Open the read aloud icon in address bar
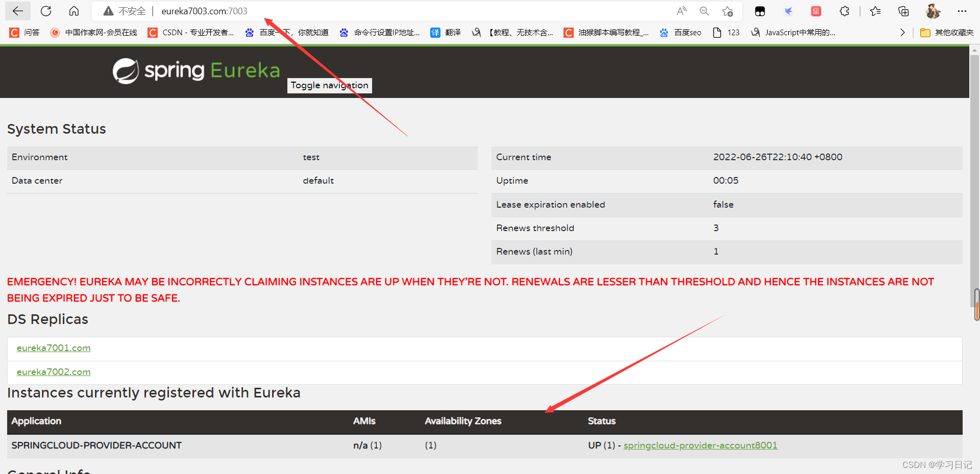Image resolution: width=980 pixels, height=474 pixels. tap(681, 11)
